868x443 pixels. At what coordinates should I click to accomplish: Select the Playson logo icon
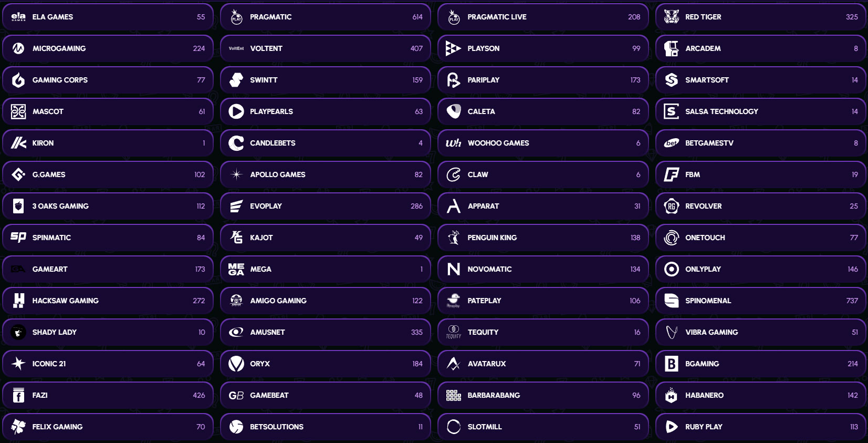(454, 48)
